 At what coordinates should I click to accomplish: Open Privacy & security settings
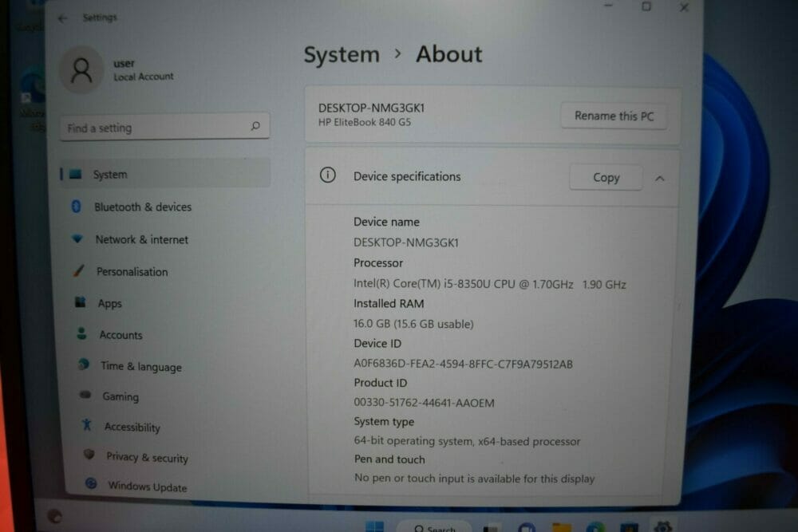(147, 457)
